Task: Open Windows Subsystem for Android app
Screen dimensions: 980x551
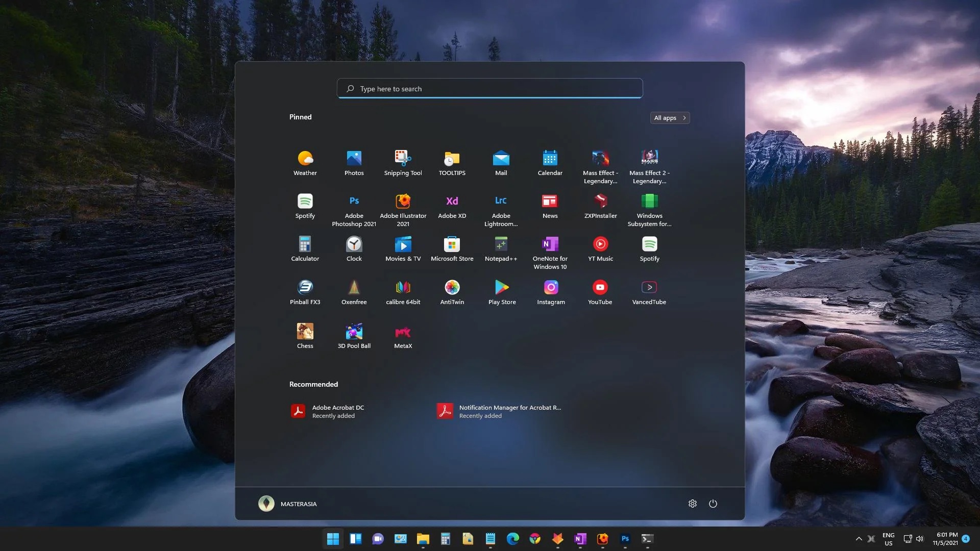Action: tap(650, 210)
